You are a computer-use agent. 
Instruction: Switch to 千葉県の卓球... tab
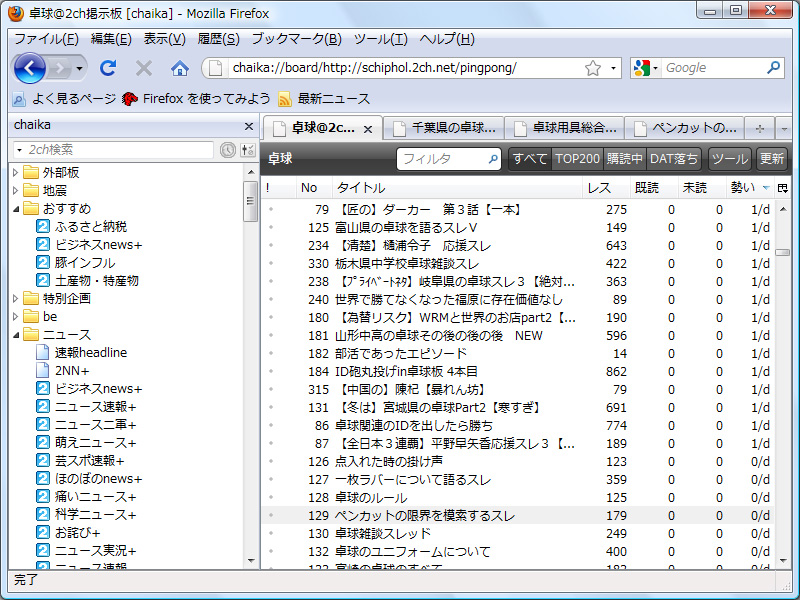pos(443,128)
